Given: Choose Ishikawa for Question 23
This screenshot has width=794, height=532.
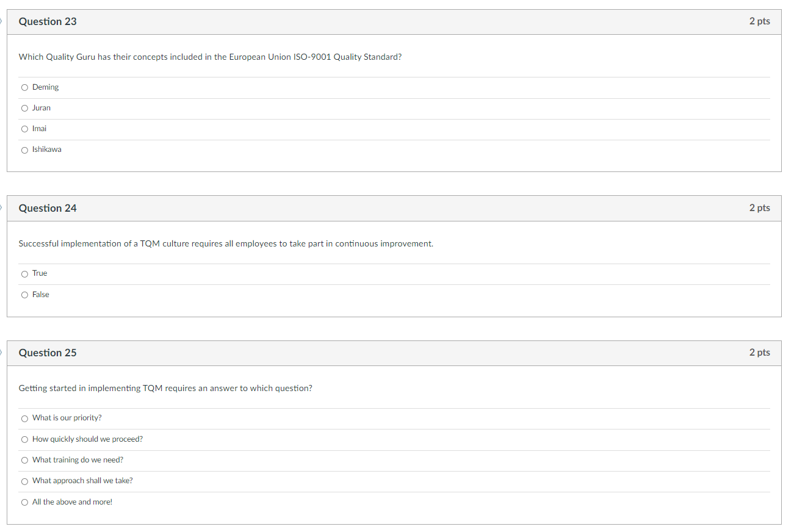Looking at the screenshot, I should [24, 149].
